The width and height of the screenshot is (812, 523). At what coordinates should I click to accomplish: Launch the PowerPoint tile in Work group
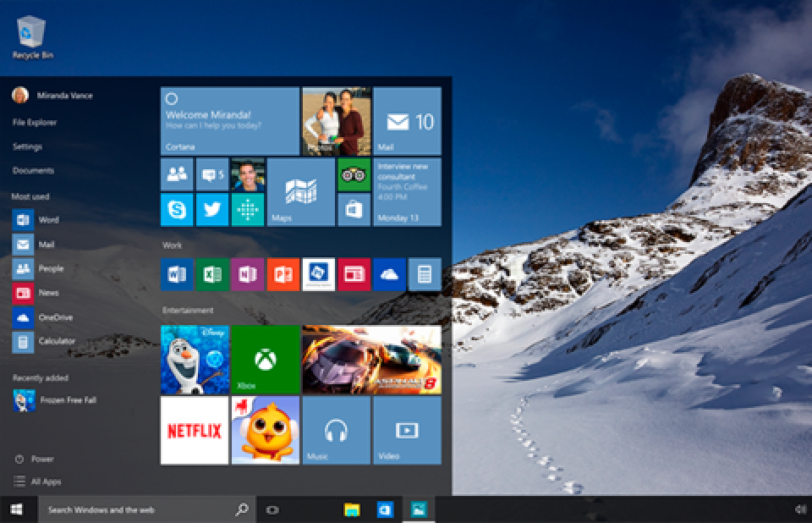(283, 274)
